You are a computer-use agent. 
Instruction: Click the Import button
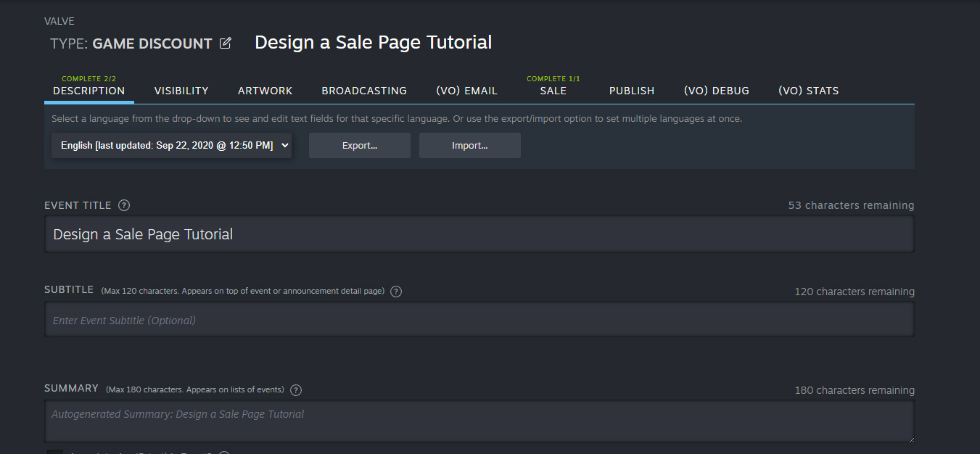pos(469,145)
